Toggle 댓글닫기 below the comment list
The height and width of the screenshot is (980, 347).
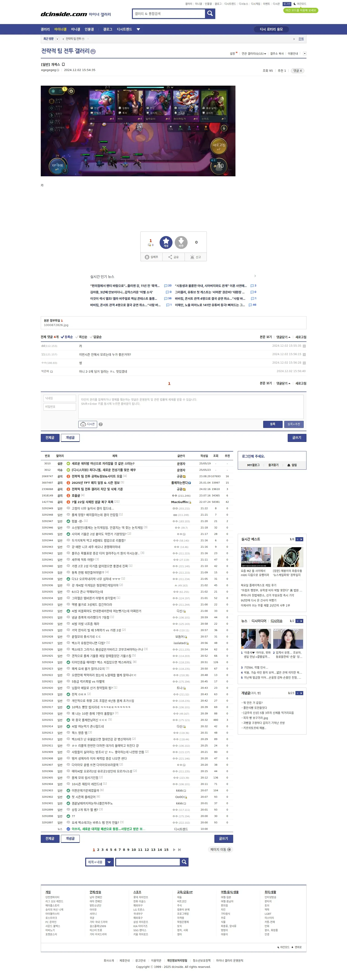click(284, 384)
